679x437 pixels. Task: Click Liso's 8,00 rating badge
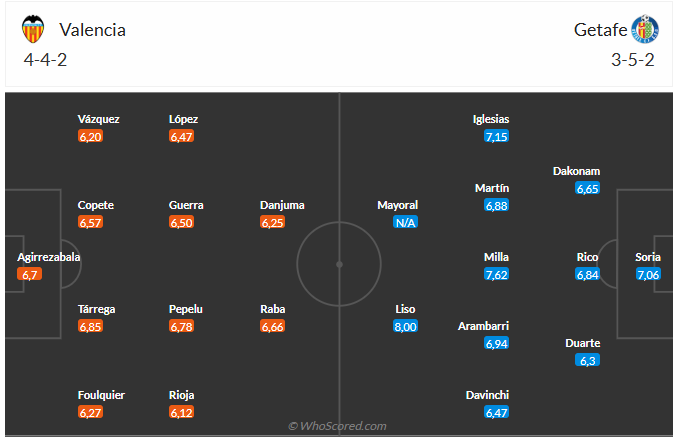click(405, 326)
